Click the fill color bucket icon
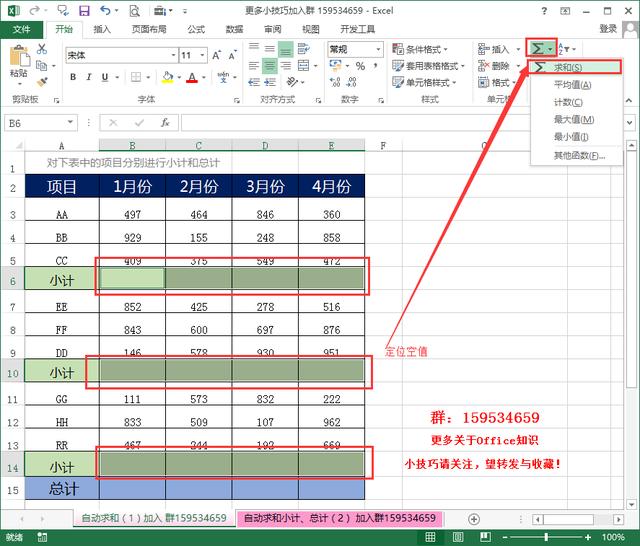640x546 pixels. 167,77
